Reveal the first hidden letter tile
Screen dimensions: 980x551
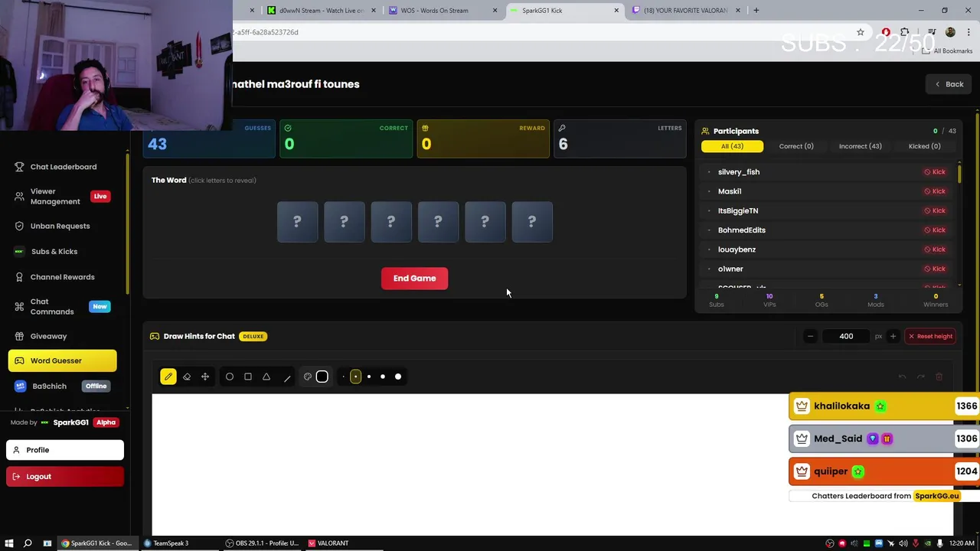pos(297,222)
